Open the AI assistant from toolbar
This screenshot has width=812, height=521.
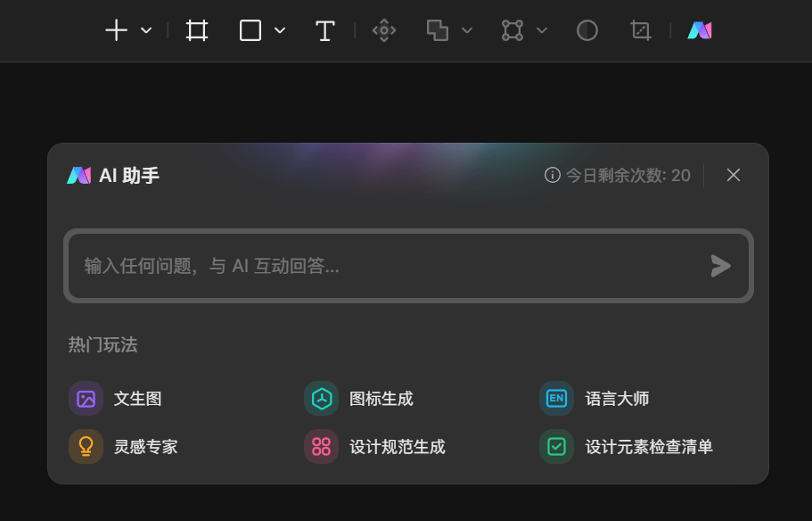pyautogui.click(x=700, y=30)
